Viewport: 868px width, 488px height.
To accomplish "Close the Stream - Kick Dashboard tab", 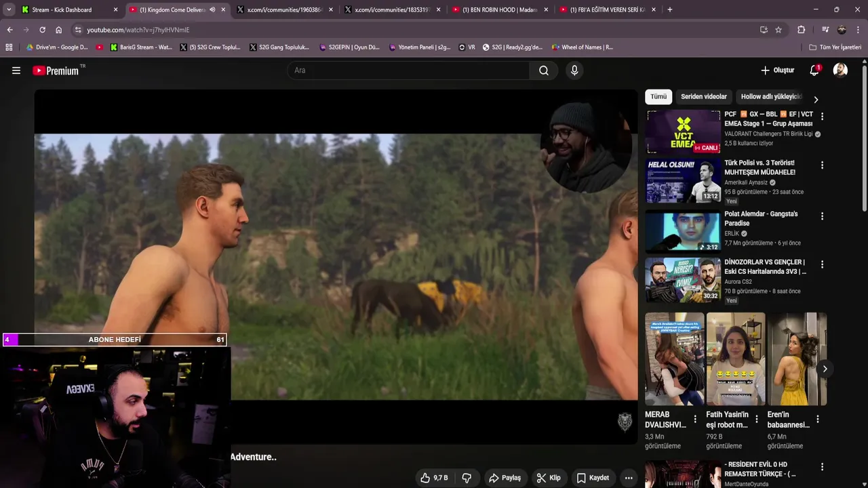I will click(x=115, y=9).
